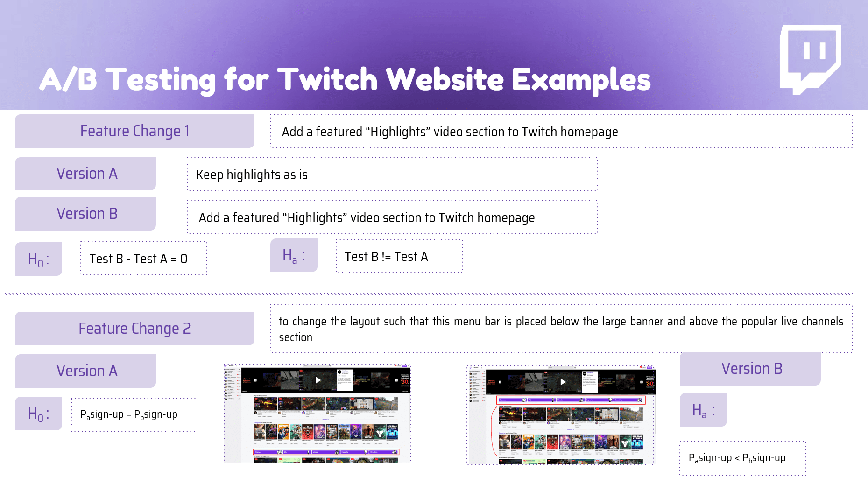Select Special Events category in right screenshot
868x491 pixels.
(637, 442)
